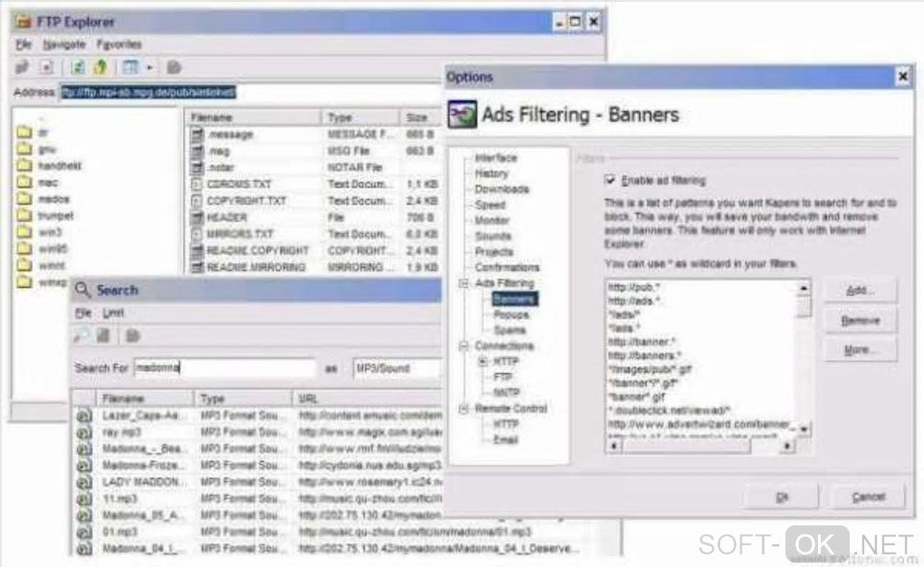The image size is (924, 567).
Task: Click the FTP address field
Action: 250,92
